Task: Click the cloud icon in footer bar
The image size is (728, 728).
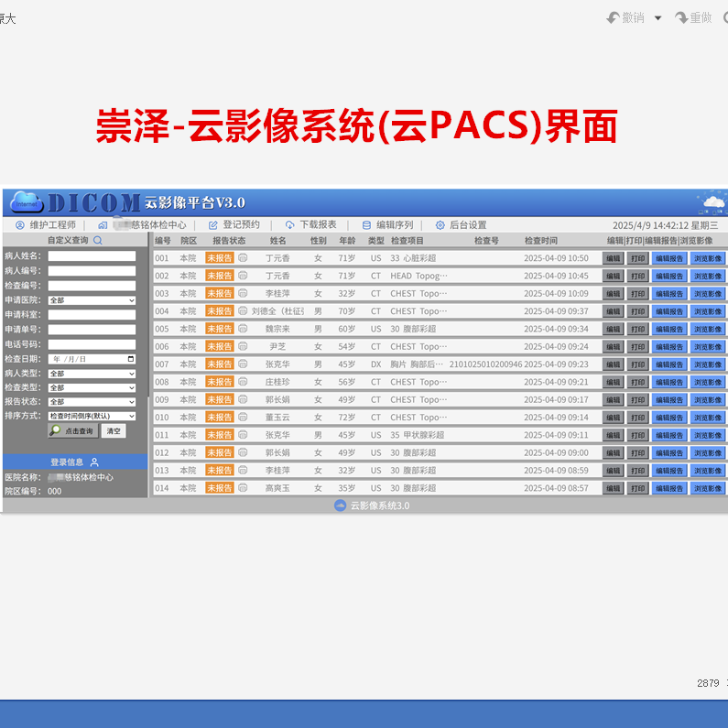Action: (x=340, y=505)
